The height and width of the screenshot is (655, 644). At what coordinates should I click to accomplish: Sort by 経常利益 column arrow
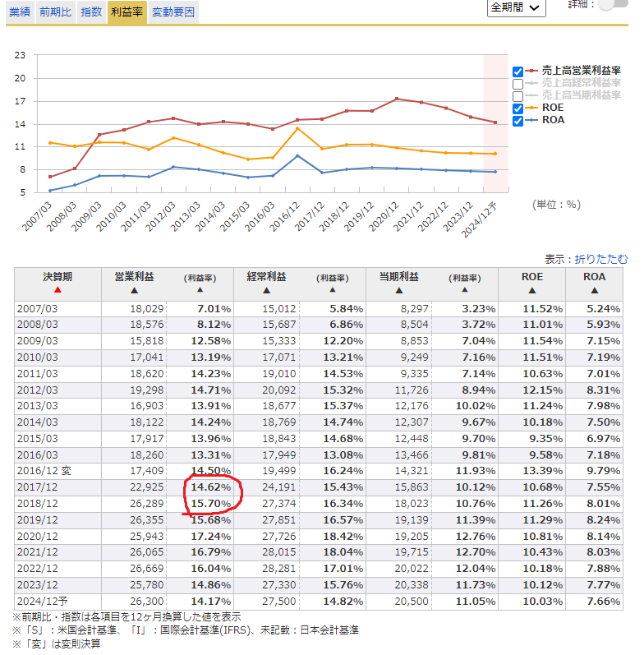coord(268,290)
